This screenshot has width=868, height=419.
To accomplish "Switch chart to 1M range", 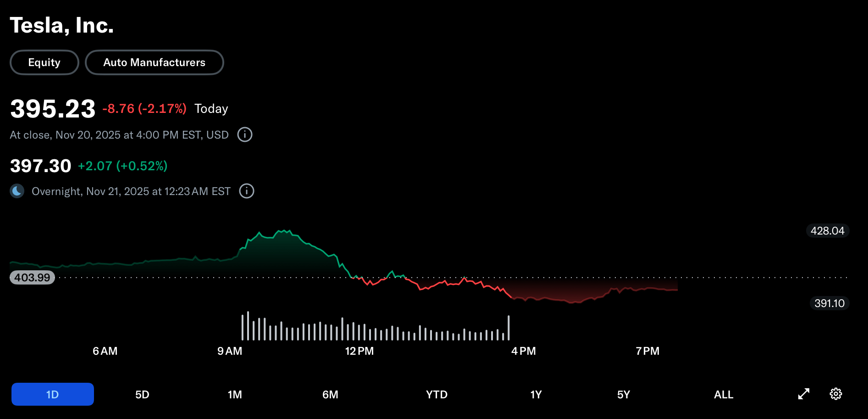I will pyautogui.click(x=235, y=394).
